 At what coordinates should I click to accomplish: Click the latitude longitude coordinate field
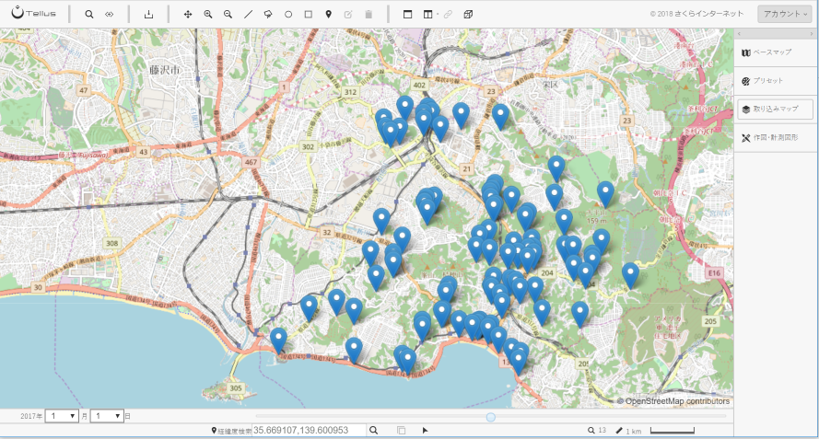pyautogui.click(x=309, y=430)
